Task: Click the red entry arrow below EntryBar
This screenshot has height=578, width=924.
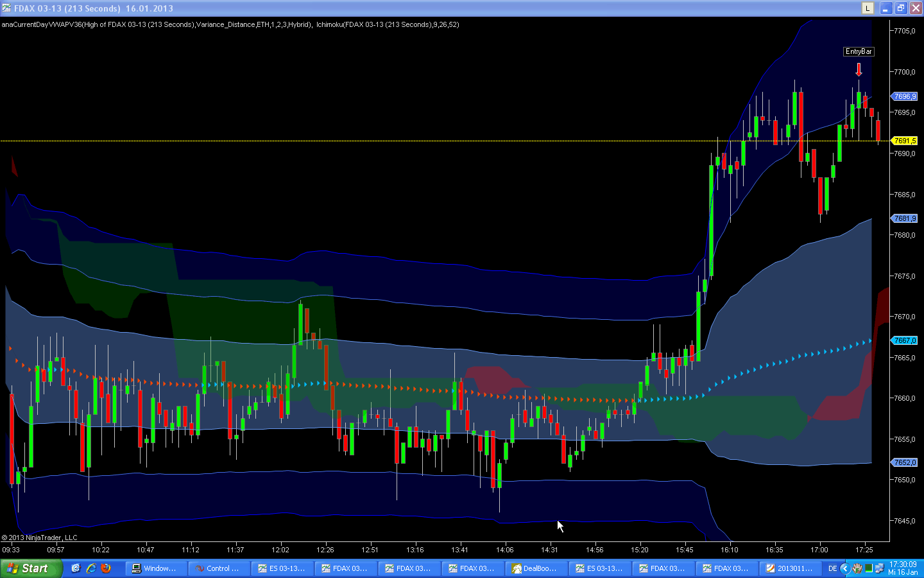Action: point(859,69)
